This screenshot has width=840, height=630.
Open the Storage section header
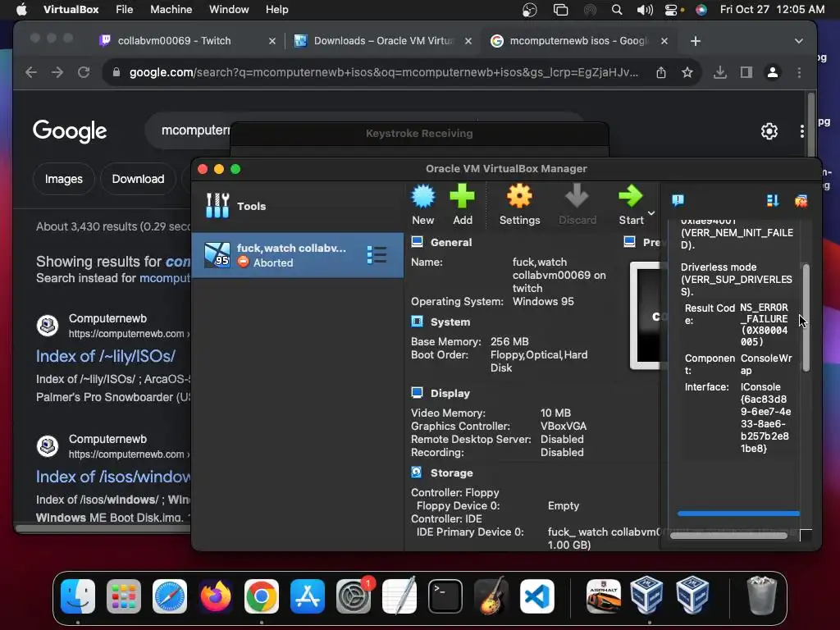point(452,473)
